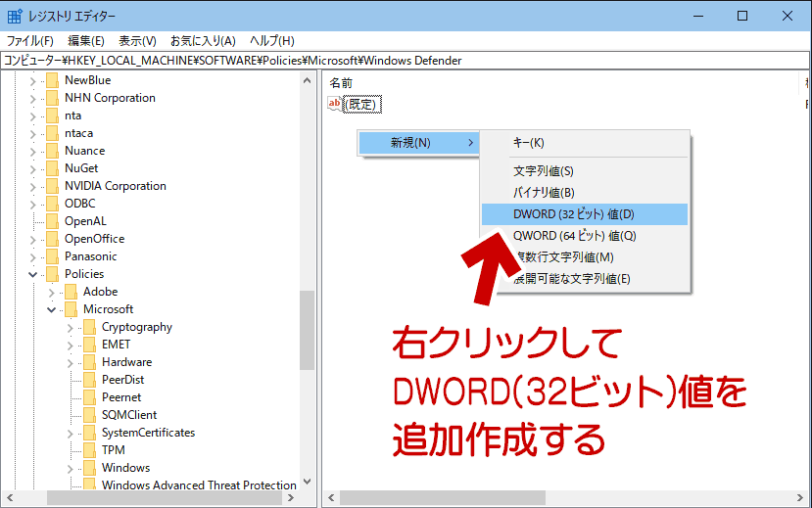
Task: Click the value pane scroll right arrow
Action: tap(800, 497)
